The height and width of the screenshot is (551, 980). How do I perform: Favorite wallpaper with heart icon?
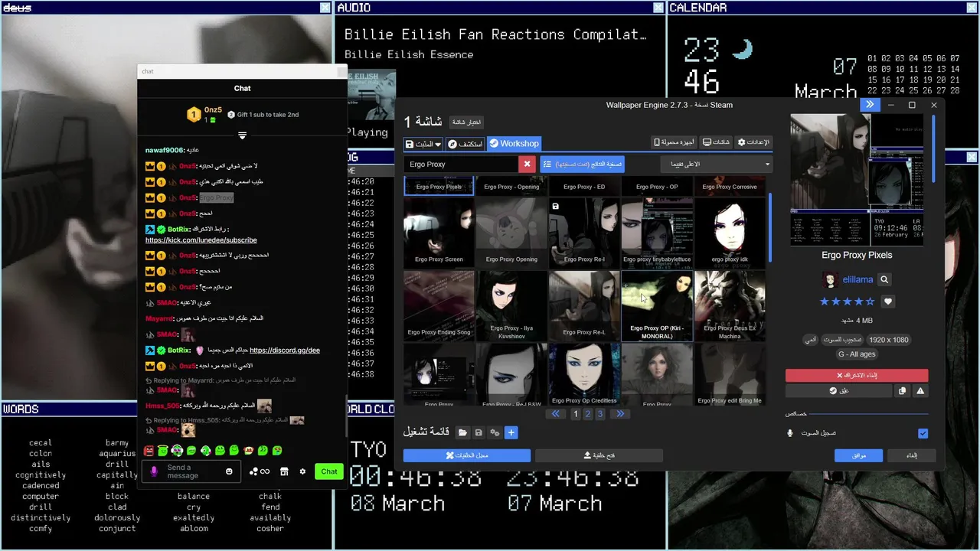(x=888, y=302)
